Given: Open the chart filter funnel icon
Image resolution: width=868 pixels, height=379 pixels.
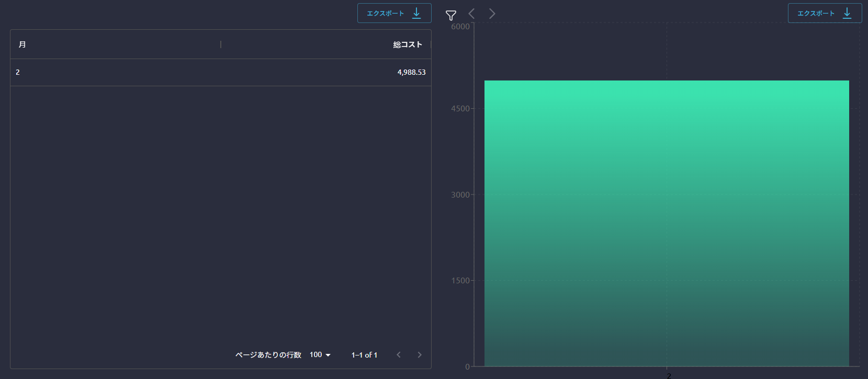Looking at the screenshot, I should [450, 15].
